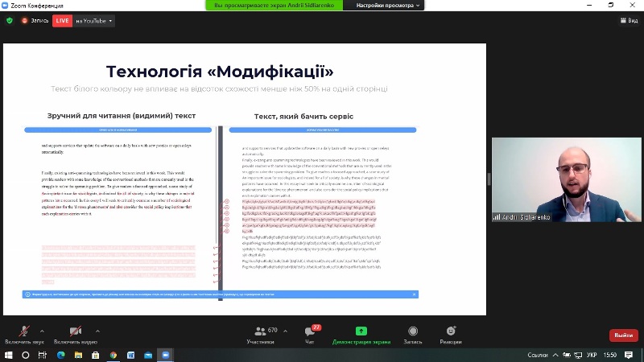Switch УКР input language indicator
The width and height of the screenshot is (644, 362).
[x=592, y=355]
